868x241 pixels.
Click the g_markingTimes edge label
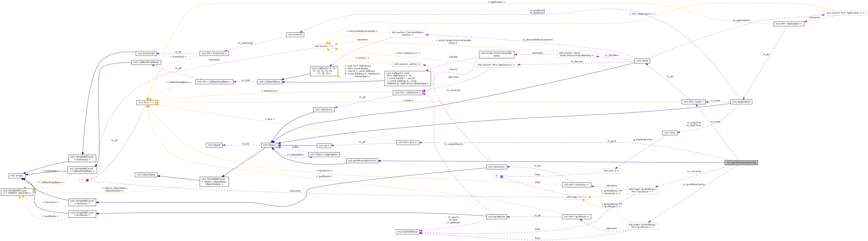[643, 139]
